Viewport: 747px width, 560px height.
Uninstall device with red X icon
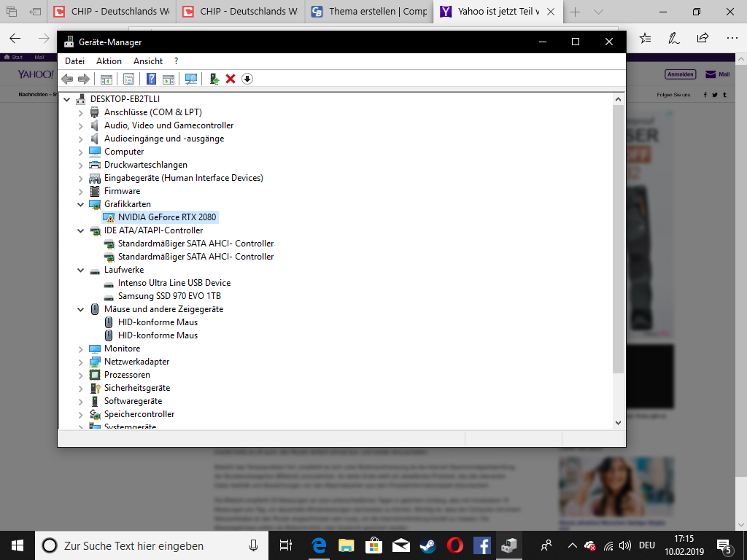[231, 79]
